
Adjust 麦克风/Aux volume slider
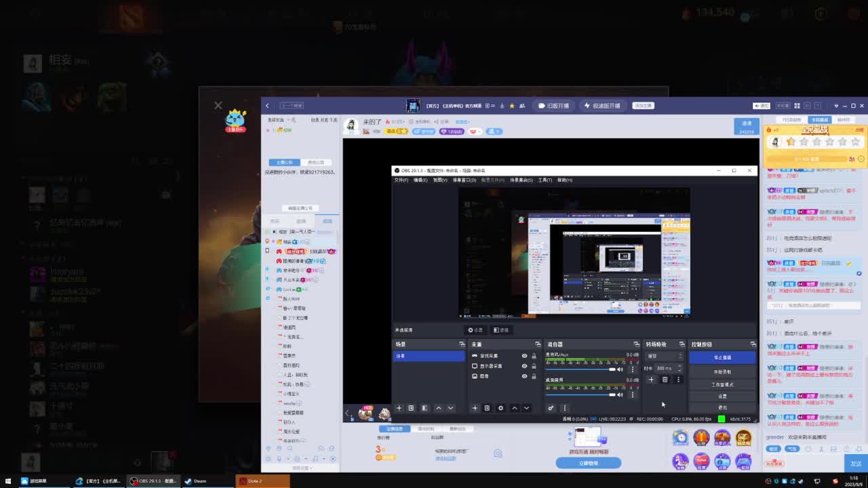(582, 369)
